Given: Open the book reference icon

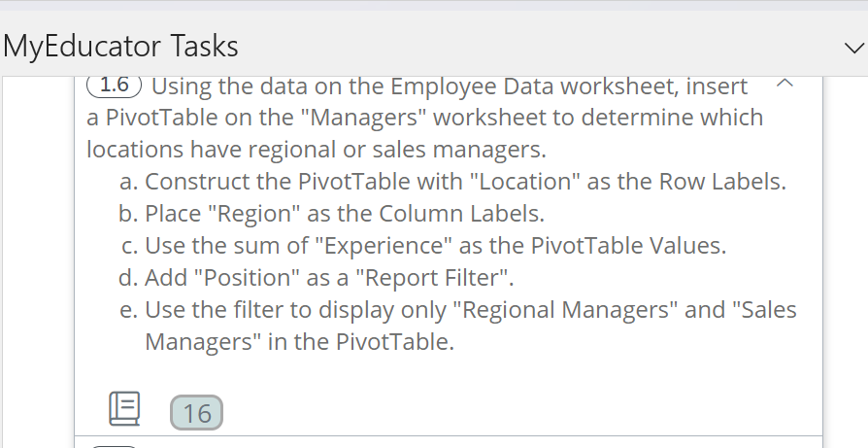Looking at the screenshot, I should click(124, 408).
